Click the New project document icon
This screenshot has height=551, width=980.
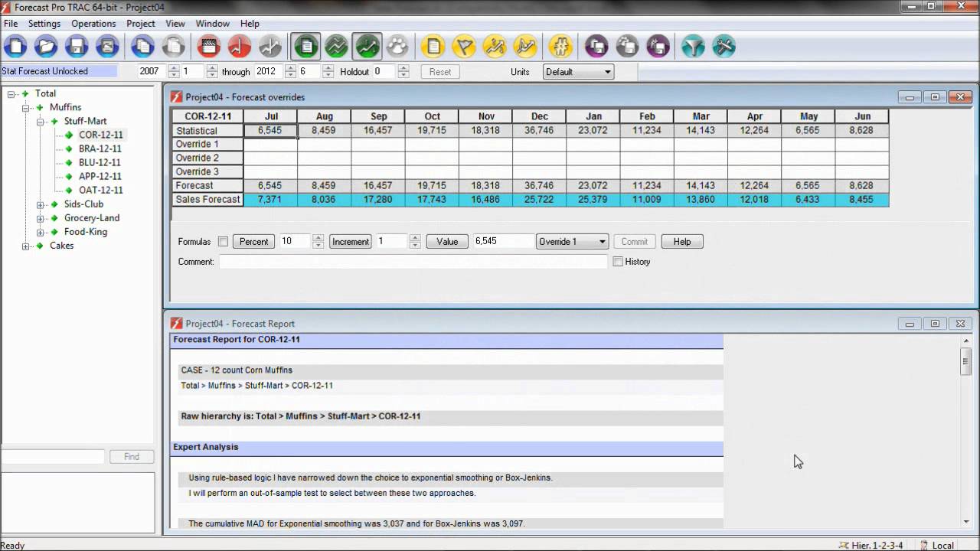tap(15, 47)
